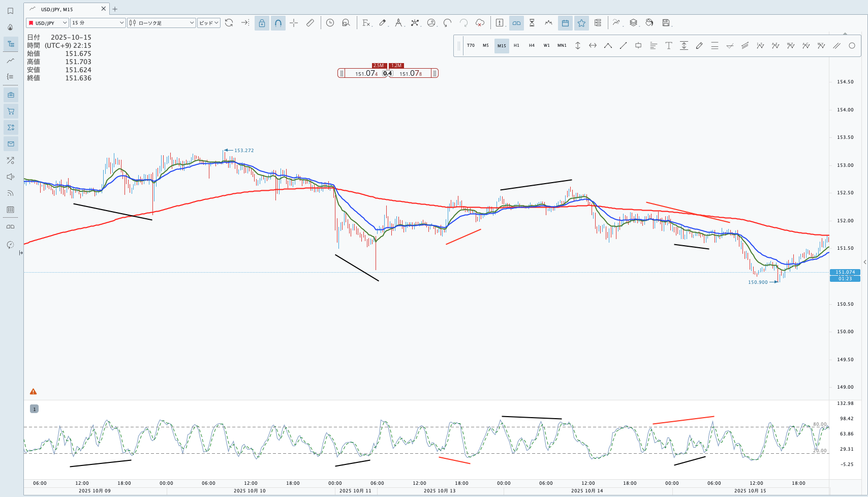Switch timeframe to H4
Image resolution: width=868 pixels, height=497 pixels.
click(532, 46)
